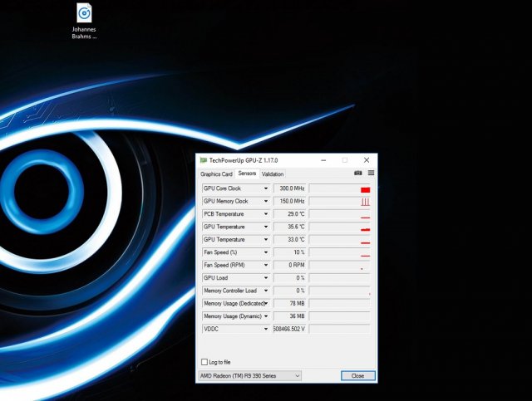The image size is (532, 401).
Task: Expand the GPU Load sensor dropdown
Action: pos(266,278)
